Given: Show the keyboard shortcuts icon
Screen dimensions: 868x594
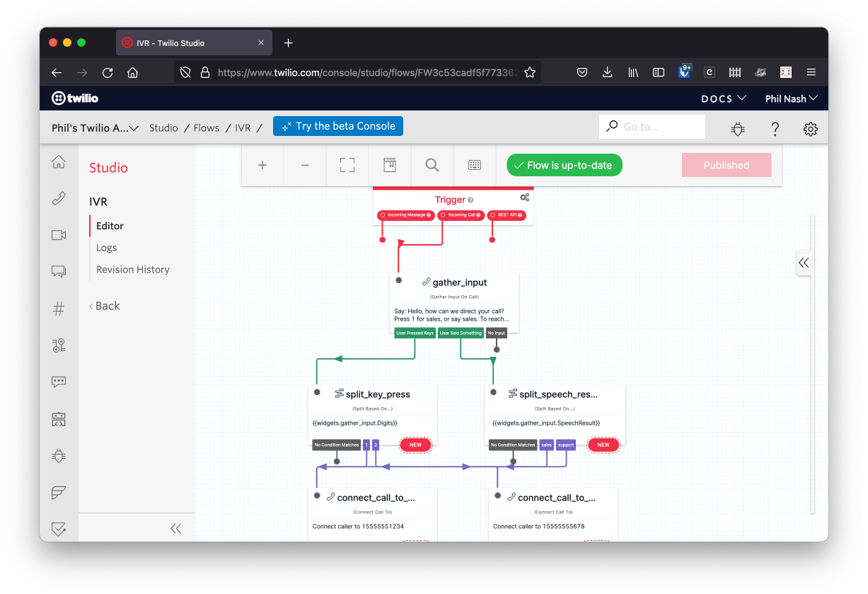Looking at the screenshot, I should 475,165.
